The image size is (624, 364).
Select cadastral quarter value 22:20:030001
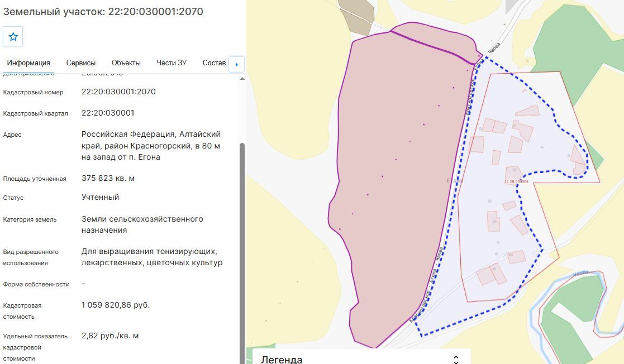[x=108, y=113]
